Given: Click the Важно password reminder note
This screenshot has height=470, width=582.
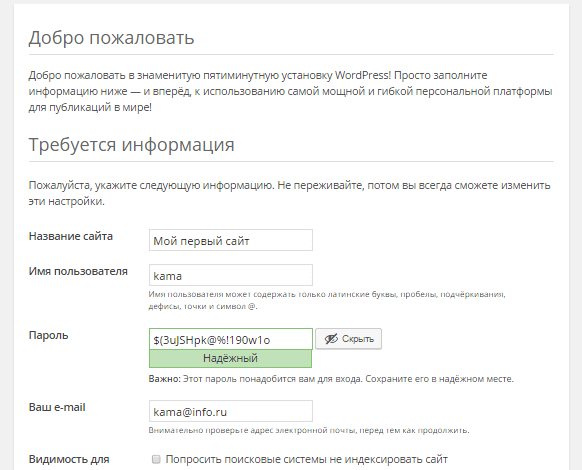Looking at the screenshot, I should coord(331,379).
